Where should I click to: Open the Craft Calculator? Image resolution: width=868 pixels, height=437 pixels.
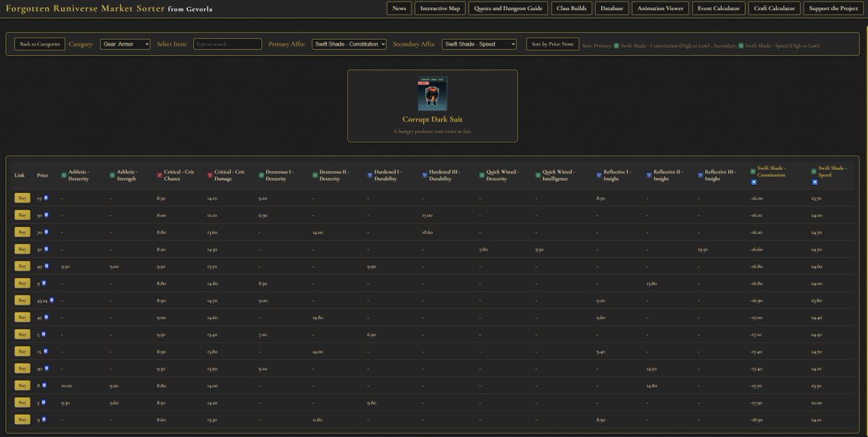tap(775, 9)
